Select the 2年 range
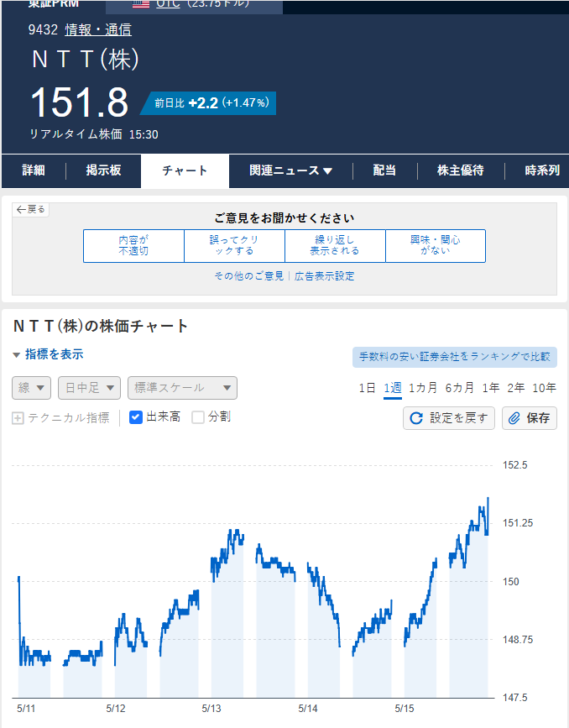Screen dimensions: 569x728 [x=515, y=388]
